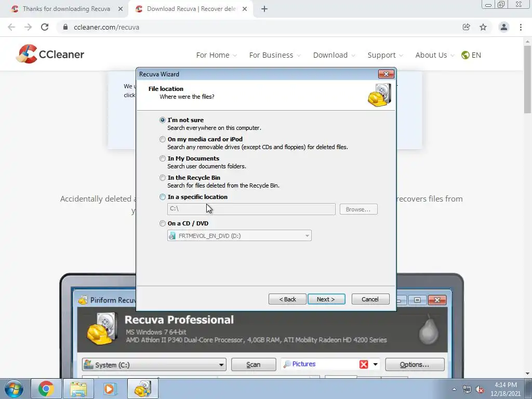Click the Browse... button in wizard
The image size is (532, 399).
(x=358, y=209)
